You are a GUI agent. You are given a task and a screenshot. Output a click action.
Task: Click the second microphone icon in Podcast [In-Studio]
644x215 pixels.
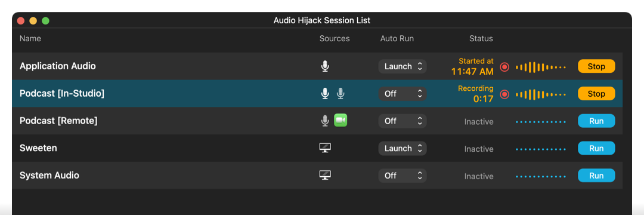pyautogui.click(x=340, y=94)
